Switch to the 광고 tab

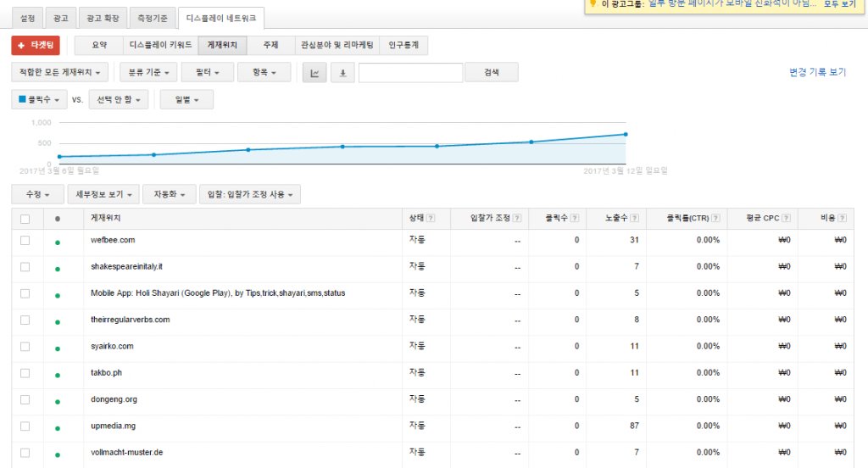point(61,19)
